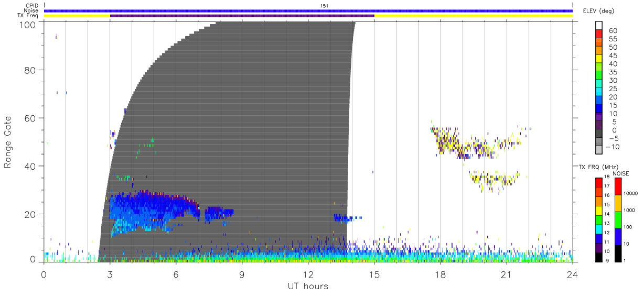Click the "3" tick label on UT hours axis

click(x=110, y=274)
